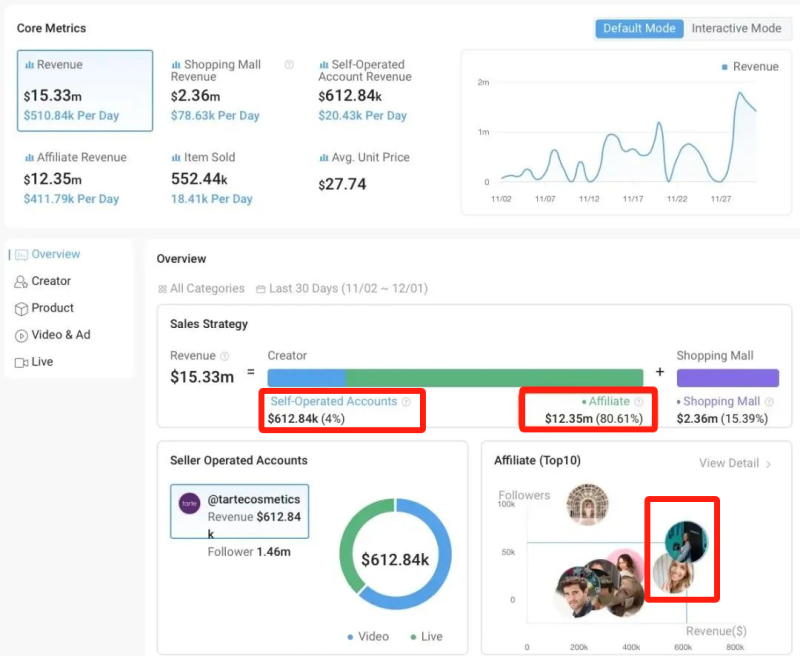Click info icon next to Affiliate label
This screenshot has width=800, height=656.
[x=639, y=402]
